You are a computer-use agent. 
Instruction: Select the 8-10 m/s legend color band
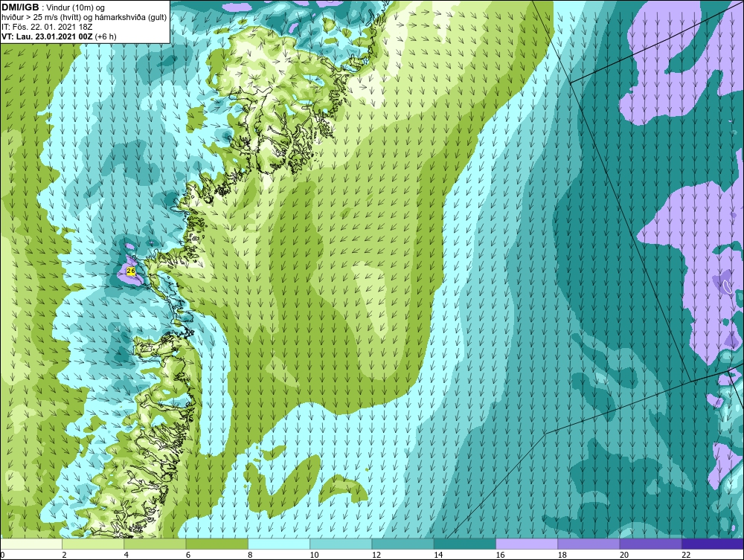coord(279,544)
